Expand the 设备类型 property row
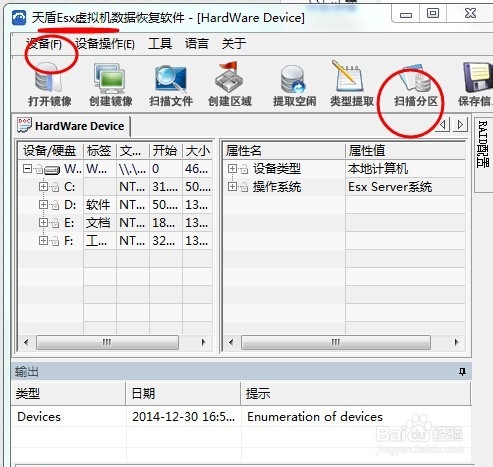Image resolution: width=493 pixels, height=467 pixels. click(x=232, y=168)
